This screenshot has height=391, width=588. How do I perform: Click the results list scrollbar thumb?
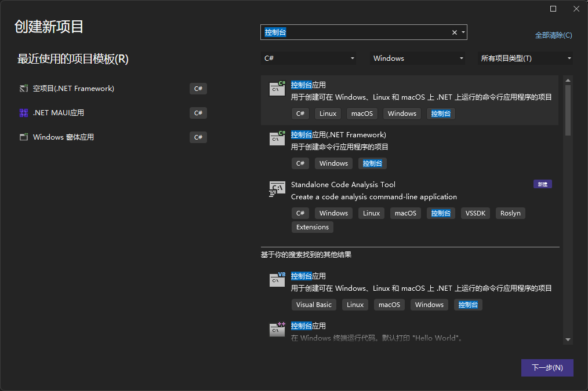[x=568, y=111]
